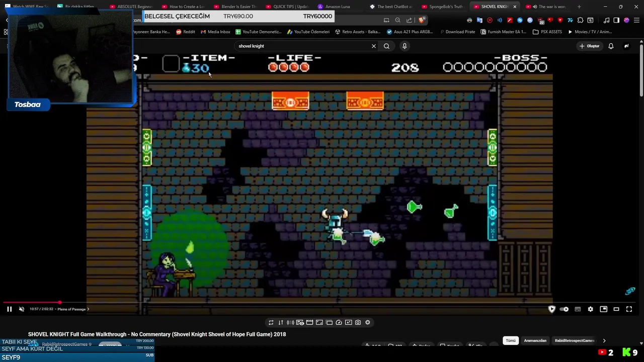Select the RabidRetrospectGames filter chip
The width and height of the screenshot is (644, 362).
pos(575,340)
